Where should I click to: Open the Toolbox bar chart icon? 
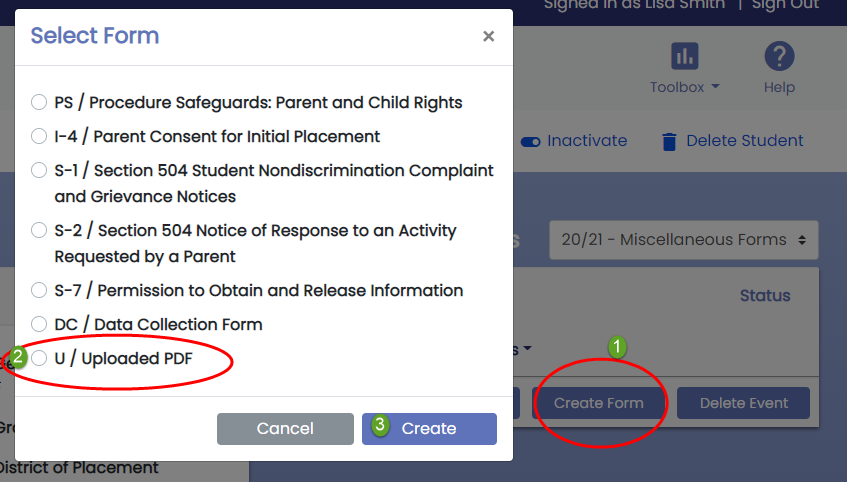[x=684, y=56]
